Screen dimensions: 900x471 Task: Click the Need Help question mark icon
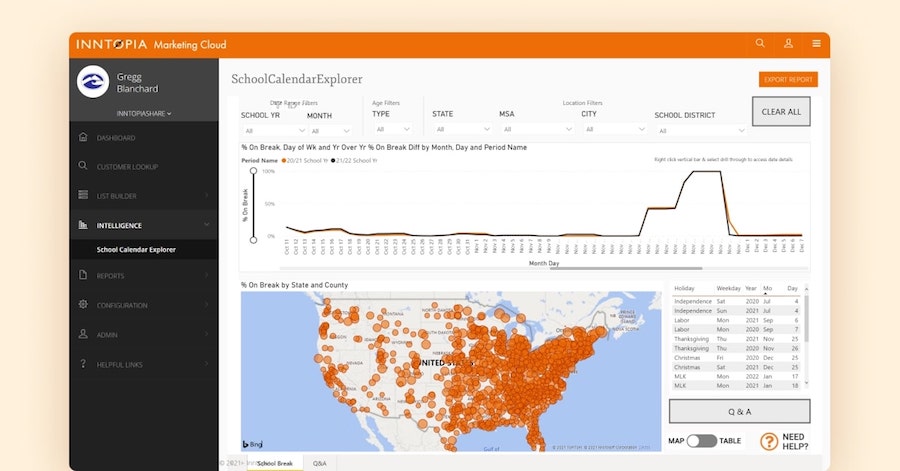point(769,441)
